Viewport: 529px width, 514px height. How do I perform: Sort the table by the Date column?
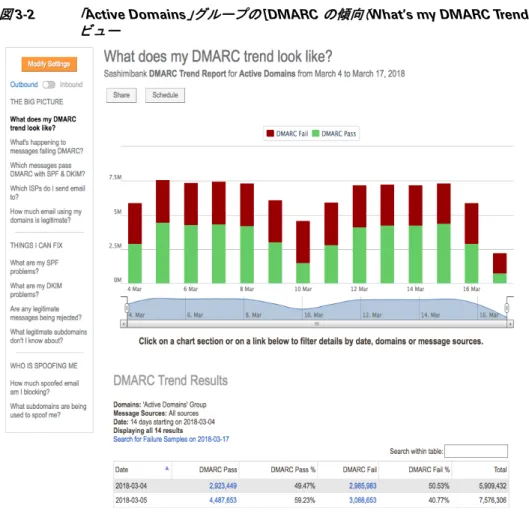click(x=142, y=470)
